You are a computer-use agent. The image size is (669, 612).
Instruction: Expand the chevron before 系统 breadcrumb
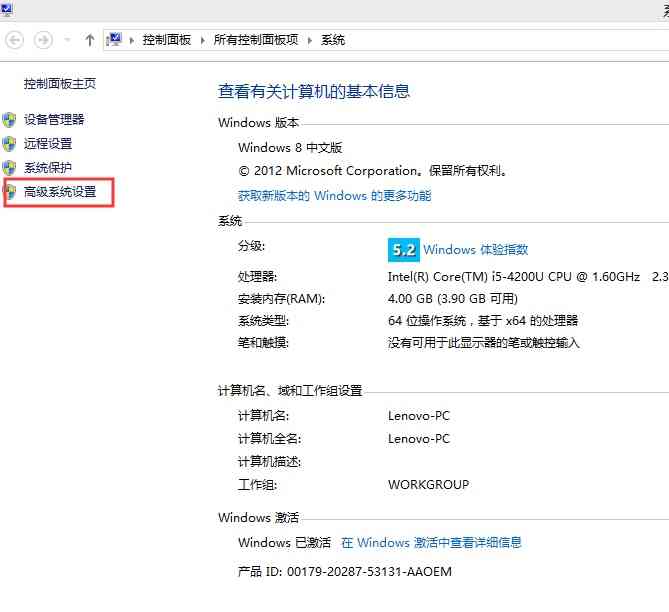(x=310, y=41)
